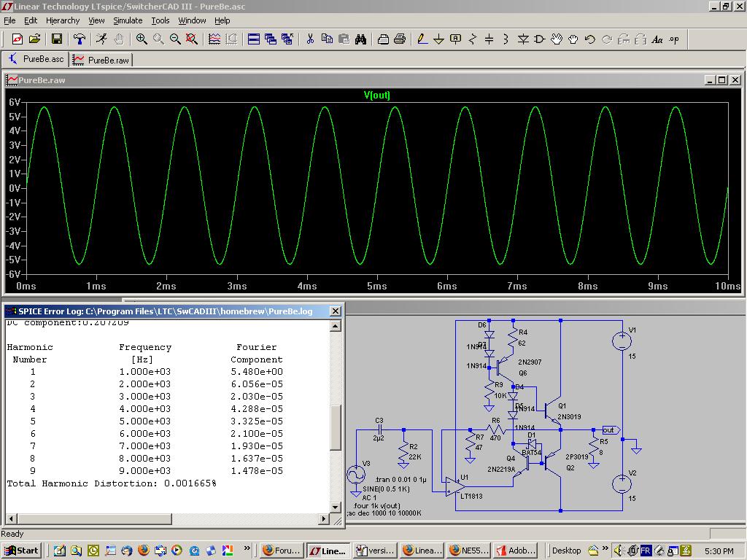
Task: Click the Zoom In magnifier icon
Action: click(142, 39)
